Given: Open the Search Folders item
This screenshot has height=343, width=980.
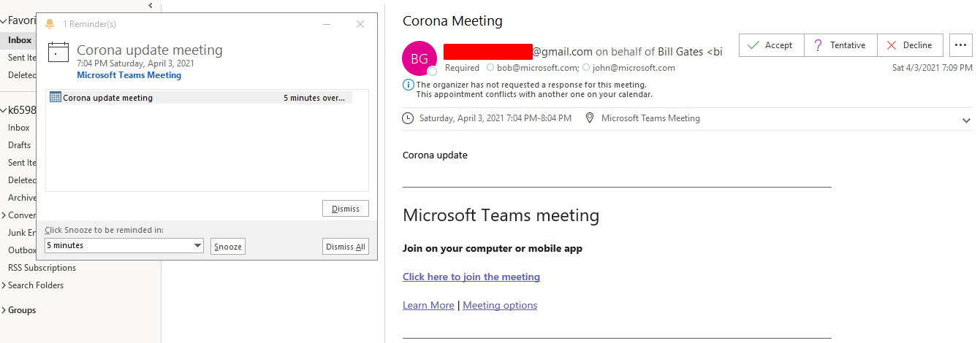Looking at the screenshot, I should point(36,285).
